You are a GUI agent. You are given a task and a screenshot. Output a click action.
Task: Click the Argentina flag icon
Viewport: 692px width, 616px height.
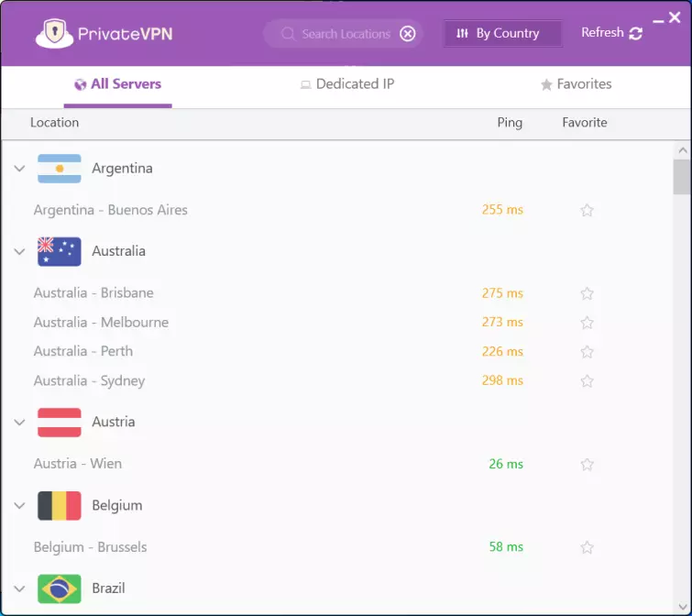pos(60,169)
